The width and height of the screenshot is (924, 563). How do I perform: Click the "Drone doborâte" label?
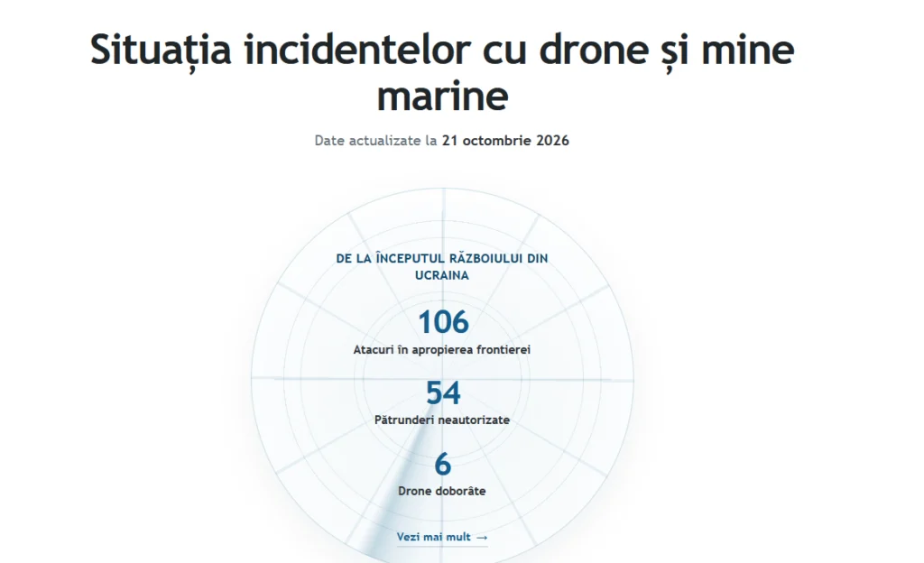click(x=442, y=491)
